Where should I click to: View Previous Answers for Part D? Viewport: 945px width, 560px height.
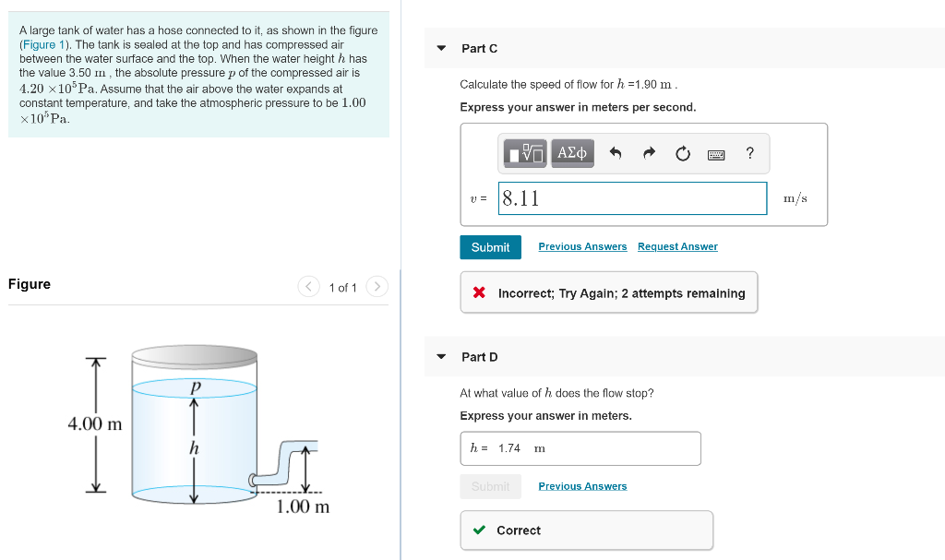[582, 486]
